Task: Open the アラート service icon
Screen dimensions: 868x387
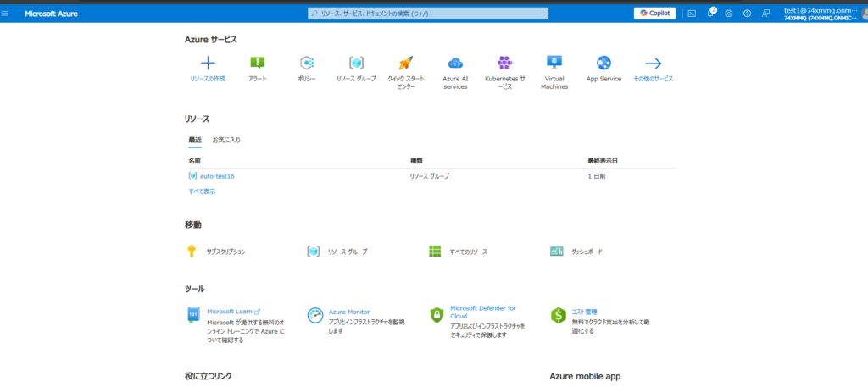Action: click(x=258, y=63)
